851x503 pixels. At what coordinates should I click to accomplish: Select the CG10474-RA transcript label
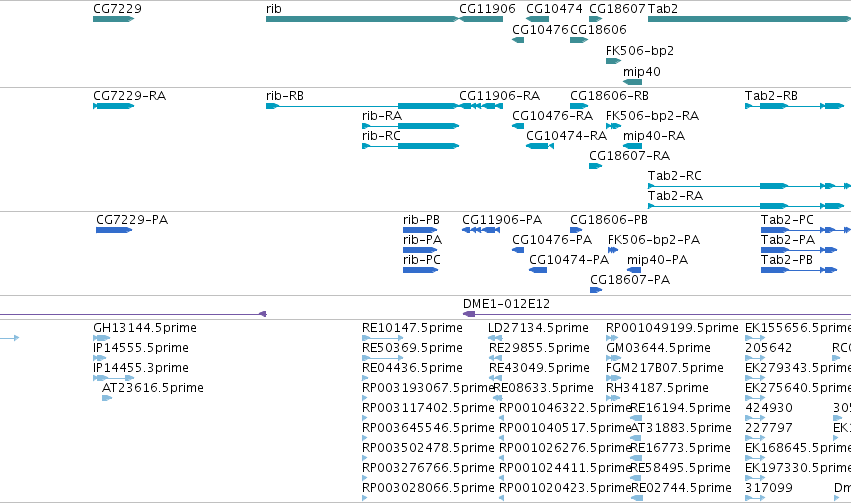(566, 136)
